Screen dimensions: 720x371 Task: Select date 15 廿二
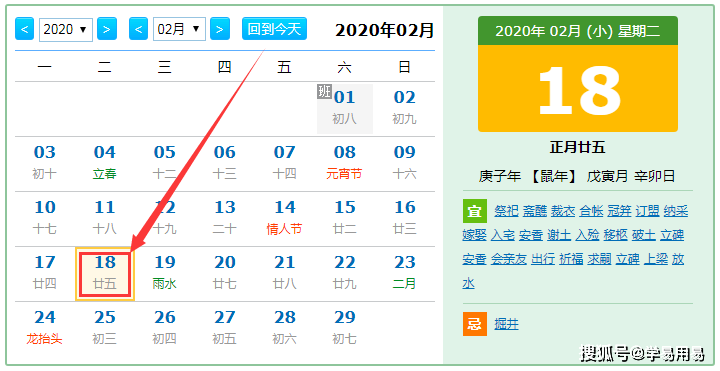click(x=345, y=218)
